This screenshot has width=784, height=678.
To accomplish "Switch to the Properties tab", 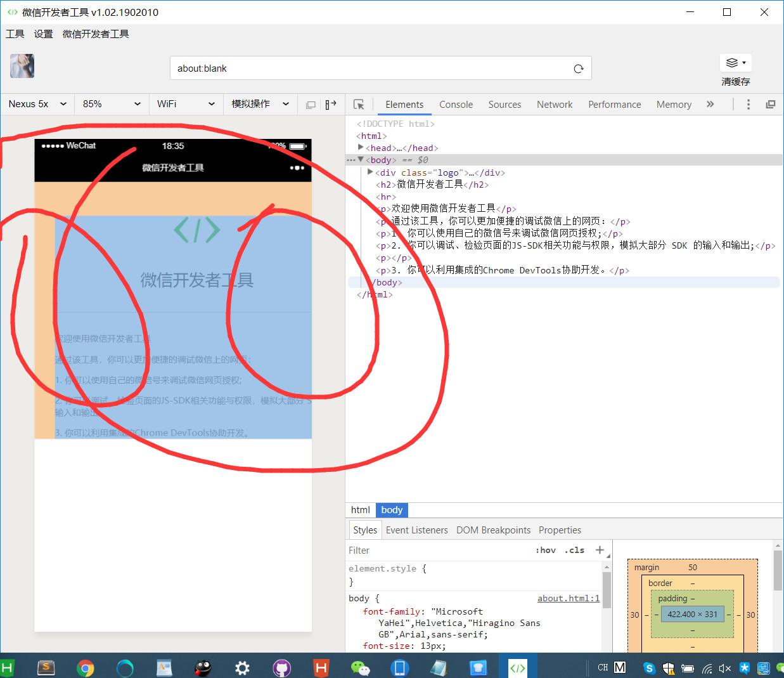I will pyautogui.click(x=560, y=530).
